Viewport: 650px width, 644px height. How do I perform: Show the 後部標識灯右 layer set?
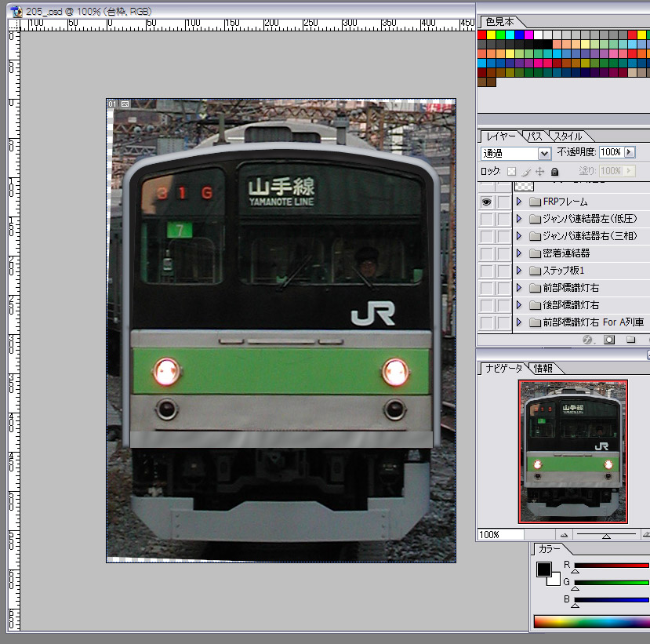[x=486, y=305]
